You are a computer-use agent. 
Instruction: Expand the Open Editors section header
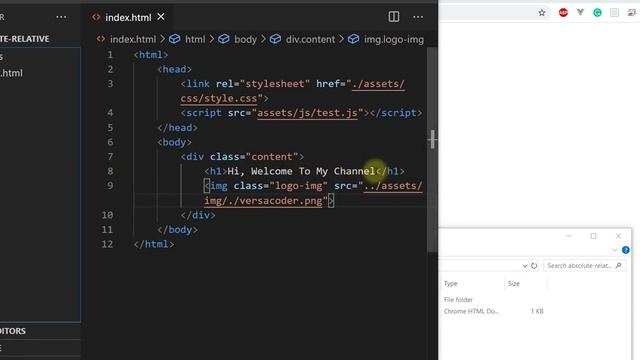(x=13, y=331)
